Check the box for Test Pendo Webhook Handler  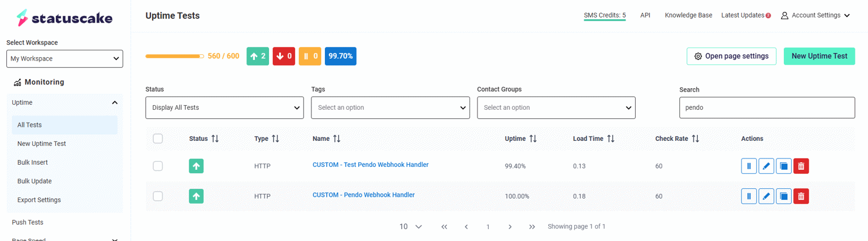(x=158, y=166)
